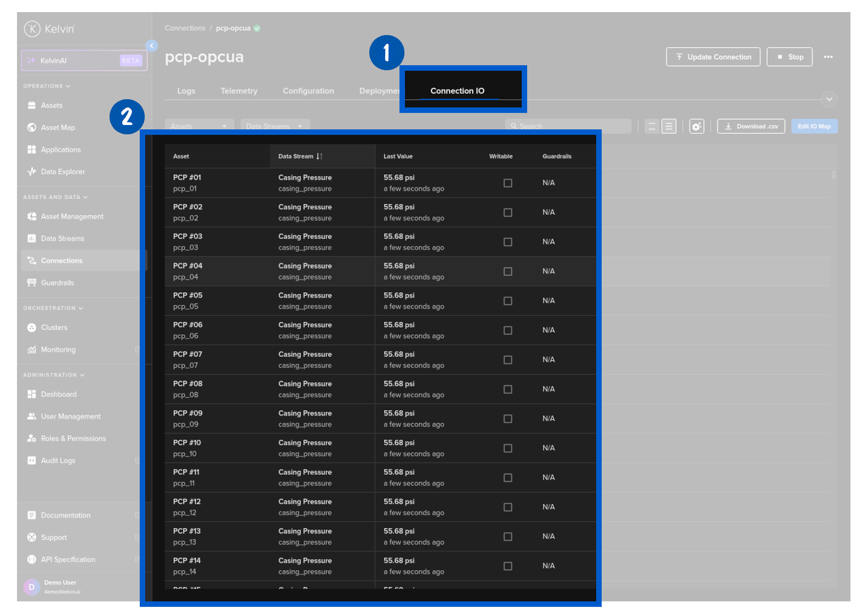Image resolution: width=868 pixels, height=614 pixels.
Task: Enable Writable checkbox for PCP #10
Action: point(508,448)
